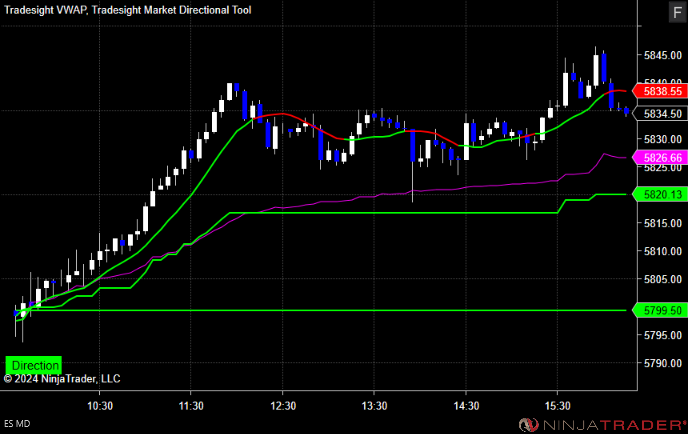
Task: Select the red 5838.55 price marker
Action: point(660,91)
